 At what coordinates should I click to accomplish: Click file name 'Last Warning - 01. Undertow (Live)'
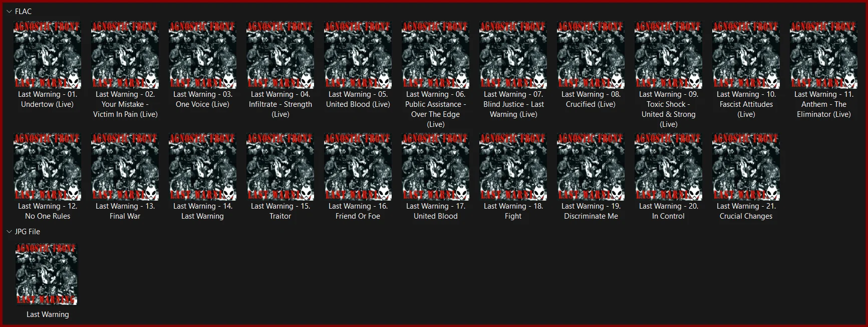tap(48, 99)
